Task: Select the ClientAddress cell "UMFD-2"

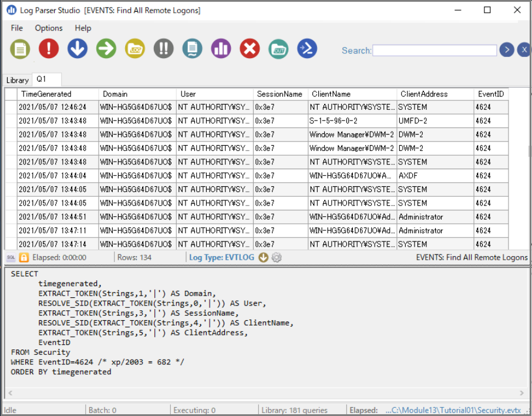Action: click(435, 121)
